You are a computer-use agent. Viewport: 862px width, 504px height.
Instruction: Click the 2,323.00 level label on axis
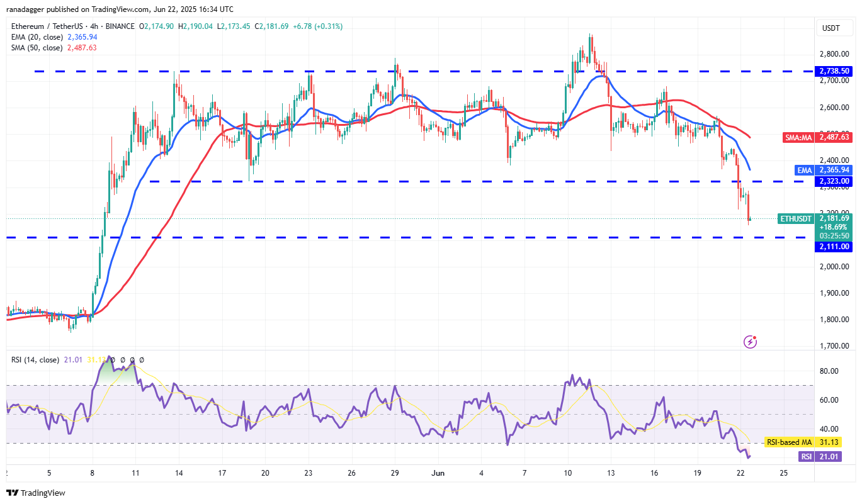pos(835,181)
